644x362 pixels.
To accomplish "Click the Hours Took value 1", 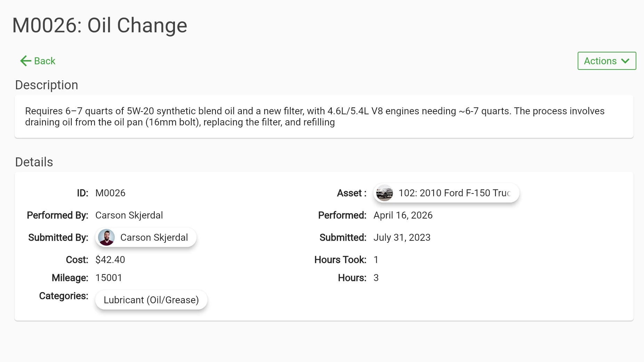I will 376,260.
